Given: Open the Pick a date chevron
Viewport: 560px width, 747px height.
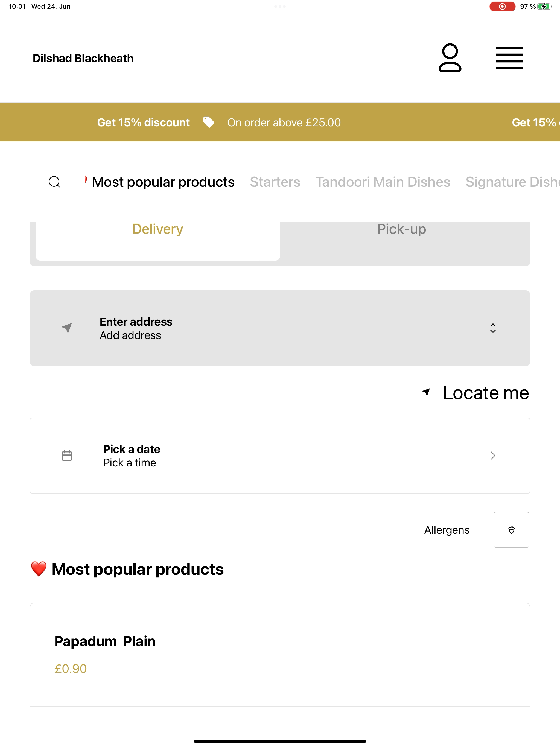Looking at the screenshot, I should coord(493,456).
